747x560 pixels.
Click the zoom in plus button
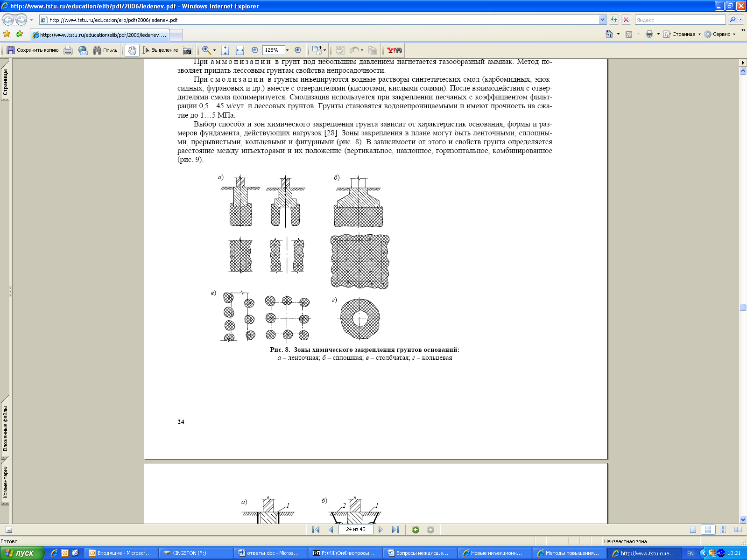click(298, 50)
